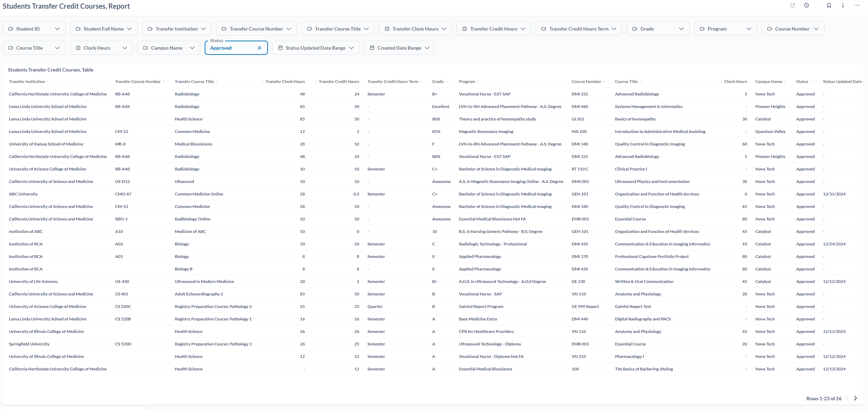Viewport: 868px width, 410px height.
Task: Open the schedule clock icon
Action: pos(806,5)
